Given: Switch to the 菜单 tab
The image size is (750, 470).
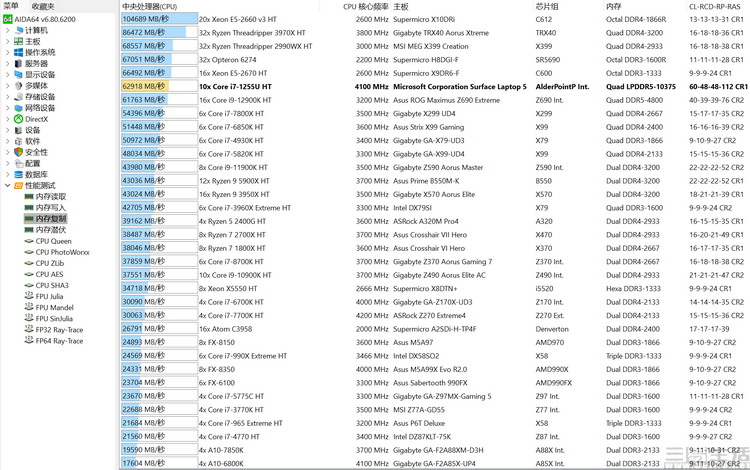Looking at the screenshot, I should click(11, 6).
